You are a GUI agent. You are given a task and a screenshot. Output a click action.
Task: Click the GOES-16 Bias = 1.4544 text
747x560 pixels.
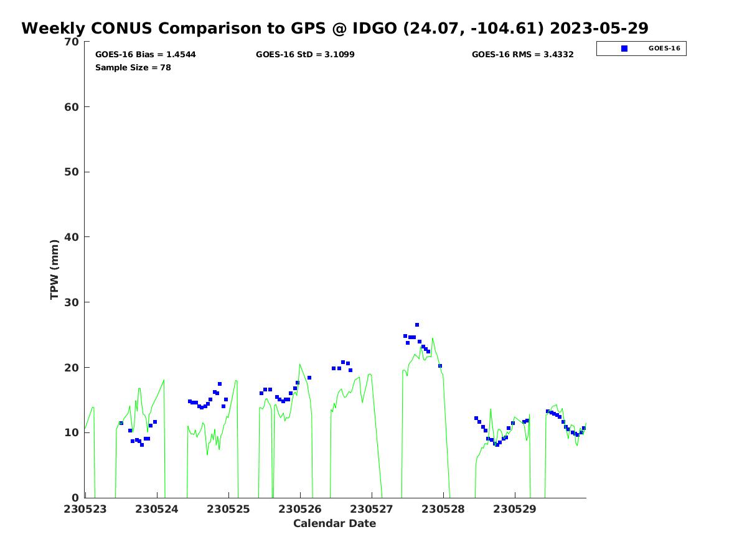coord(145,55)
